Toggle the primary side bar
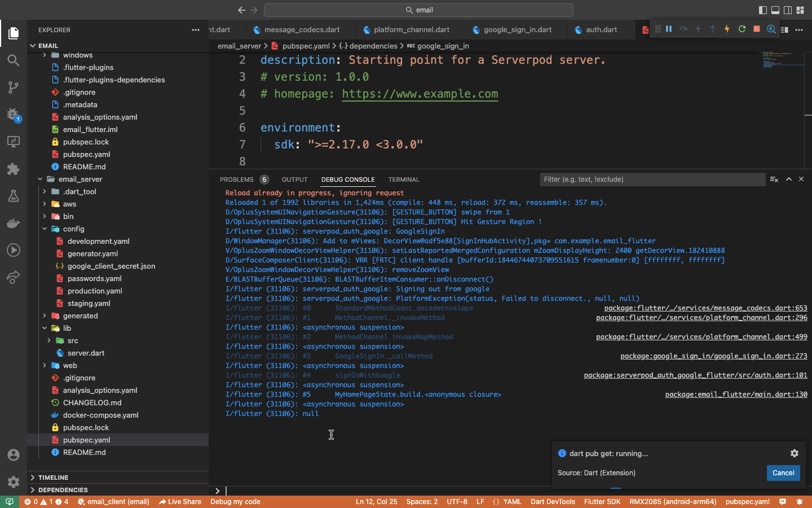Image resolution: width=812 pixels, height=508 pixels. 763,10
